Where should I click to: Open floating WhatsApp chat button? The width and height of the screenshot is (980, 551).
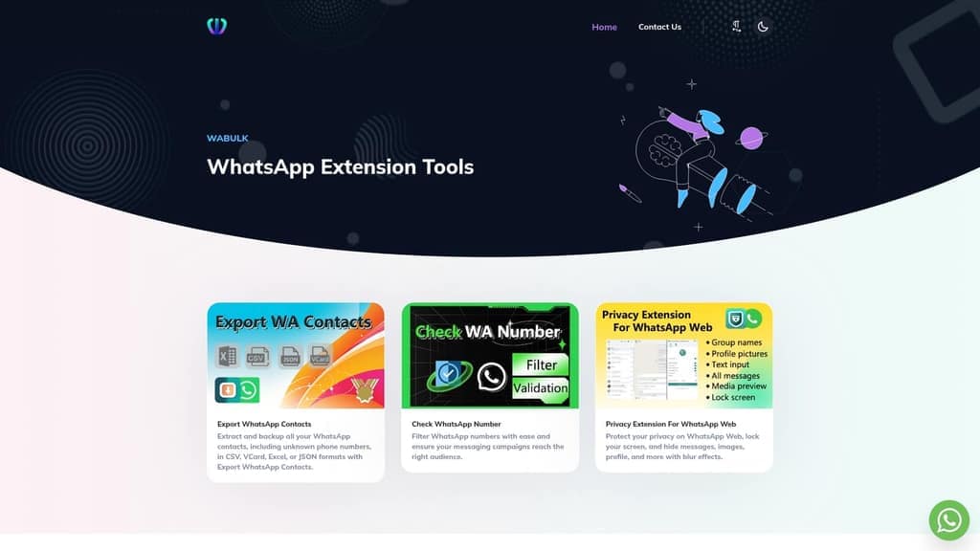(x=948, y=519)
